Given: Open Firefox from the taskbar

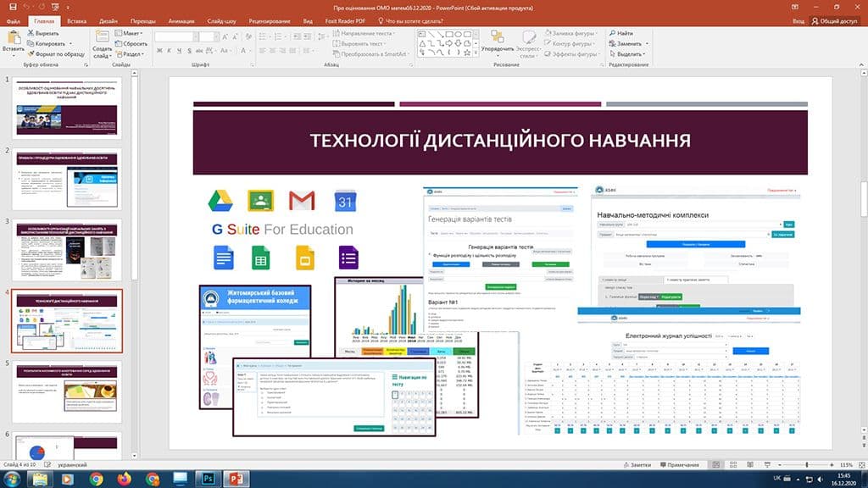Looking at the screenshot, I should point(125,479).
